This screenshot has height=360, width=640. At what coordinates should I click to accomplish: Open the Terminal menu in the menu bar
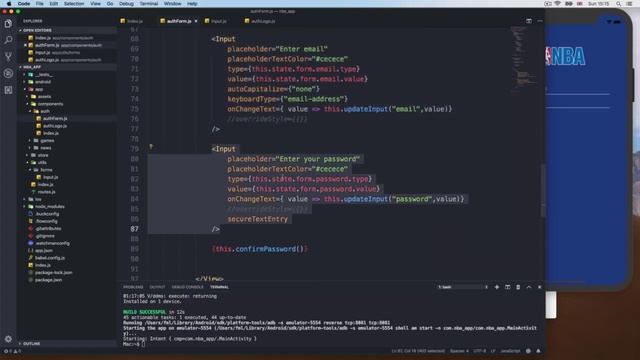pos(149,4)
